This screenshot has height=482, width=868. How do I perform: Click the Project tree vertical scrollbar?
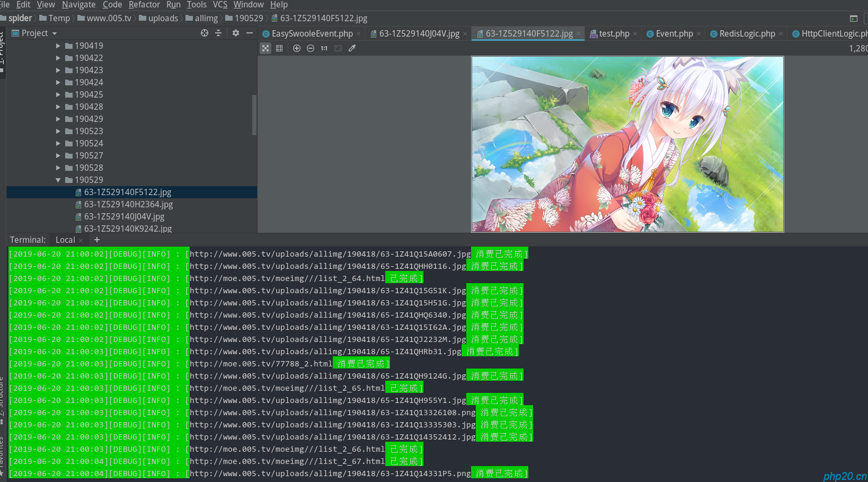tap(254, 115)
